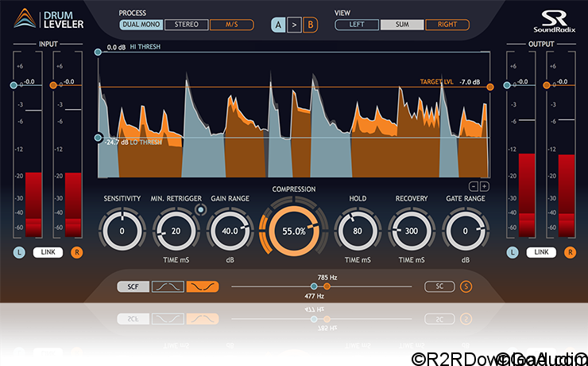
Task: Switch to preset slot B
Action: (x=311, y=25)
